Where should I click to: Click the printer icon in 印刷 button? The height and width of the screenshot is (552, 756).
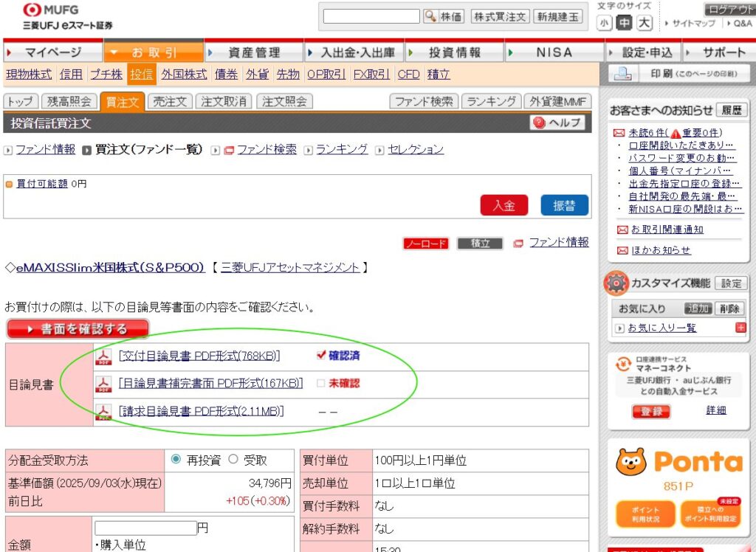click(x=622, y=74)
